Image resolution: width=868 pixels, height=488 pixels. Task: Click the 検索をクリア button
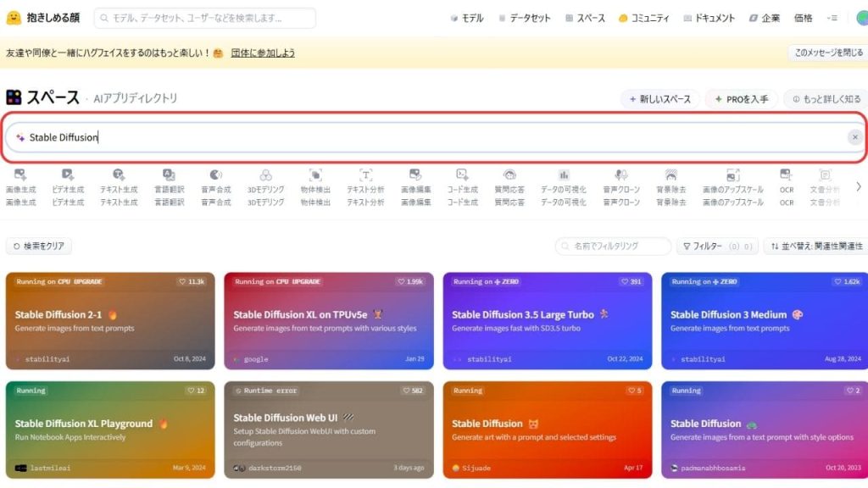click(x=39, y=247)
